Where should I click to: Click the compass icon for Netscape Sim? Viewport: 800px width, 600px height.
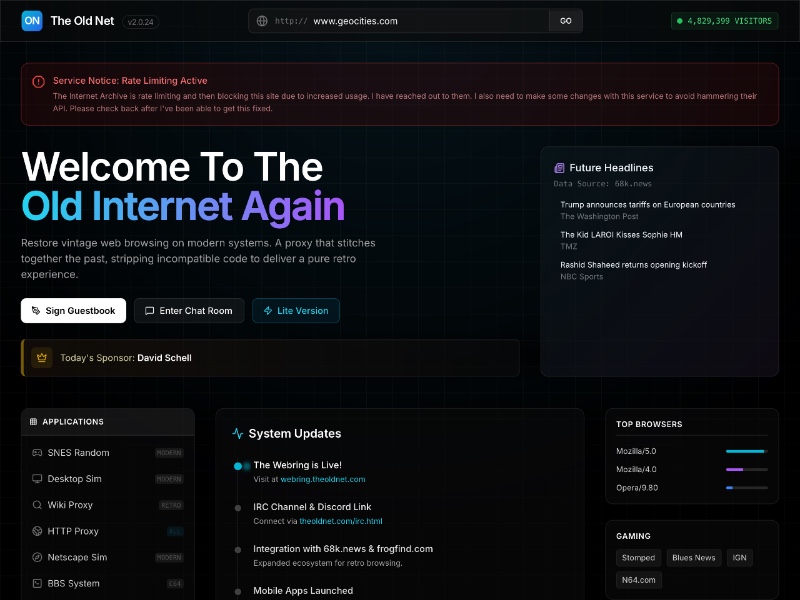click(x=37, y=557)
